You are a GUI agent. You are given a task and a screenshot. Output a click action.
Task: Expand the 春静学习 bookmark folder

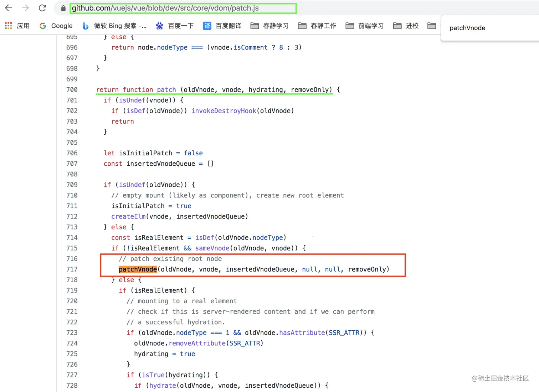(269, 26)
